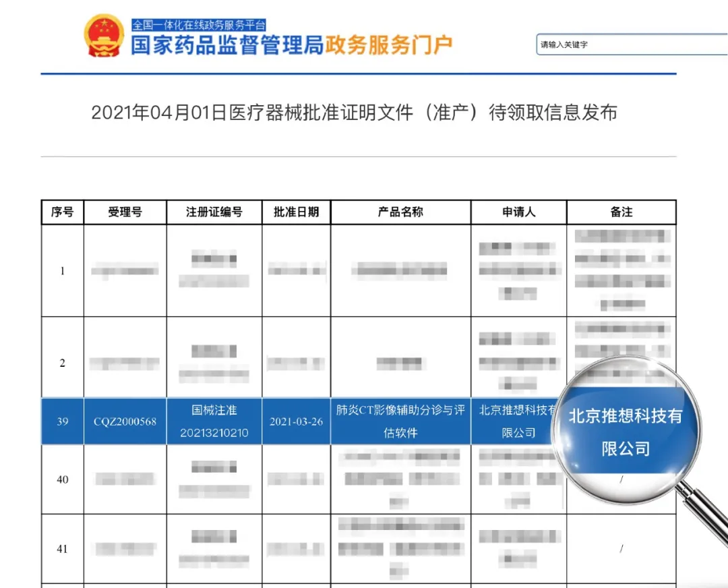Viewport: 728px width, 588px height.
Task: Click the 2021-03-26 approval date cell
Action: [297, 421]
